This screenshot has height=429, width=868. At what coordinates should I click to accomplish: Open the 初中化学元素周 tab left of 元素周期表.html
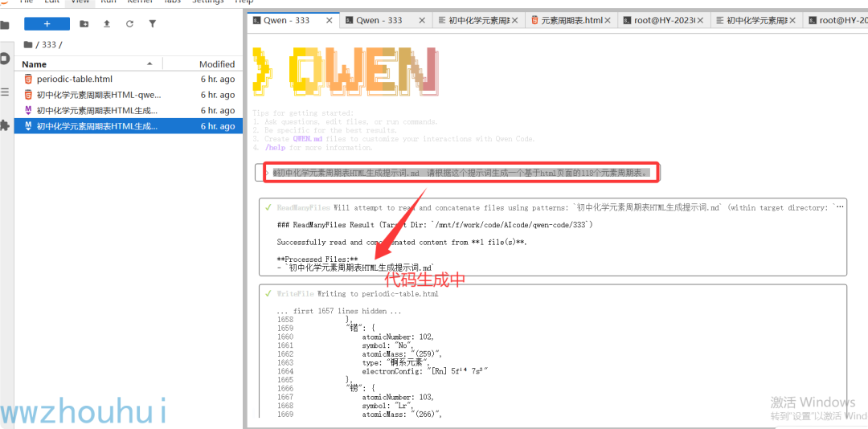tap(479, 20)
